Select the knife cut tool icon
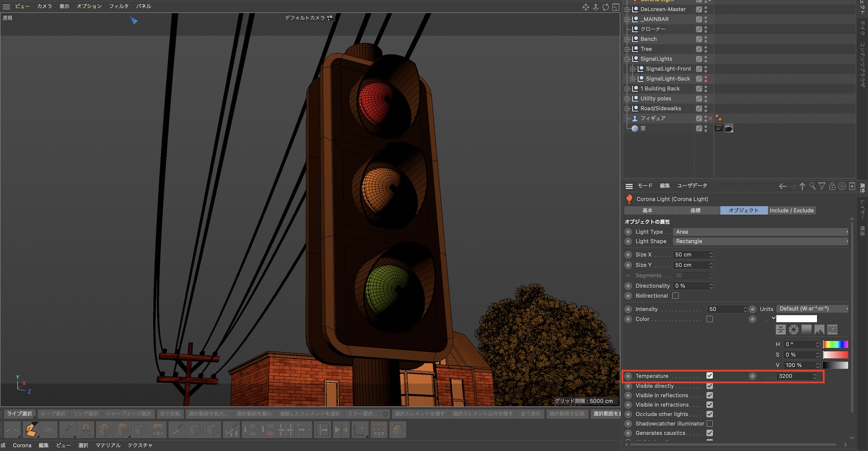This screenshot has width=868, height=451. [x=176, y=430]
